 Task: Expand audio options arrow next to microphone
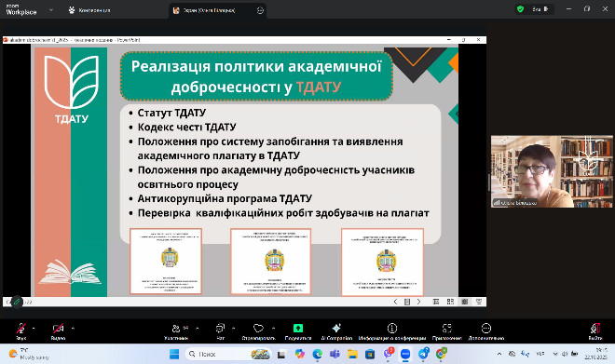(34, 329)
